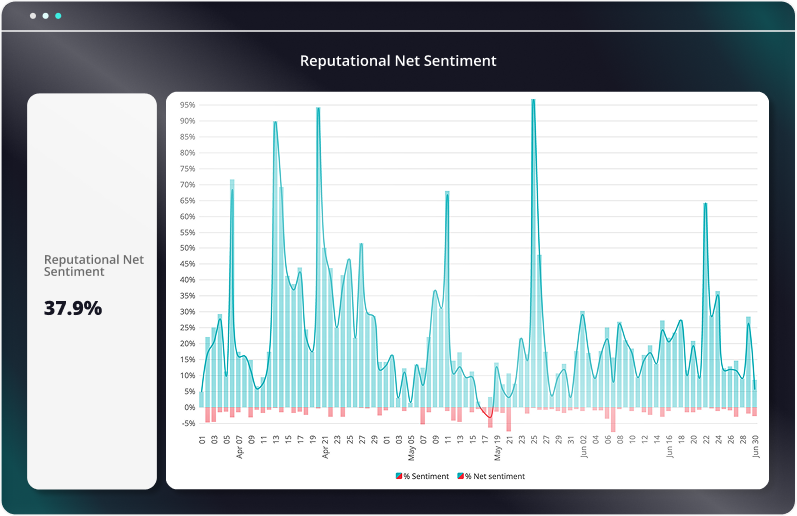Toggle the % Net sentiment series label

pos(494,477)
